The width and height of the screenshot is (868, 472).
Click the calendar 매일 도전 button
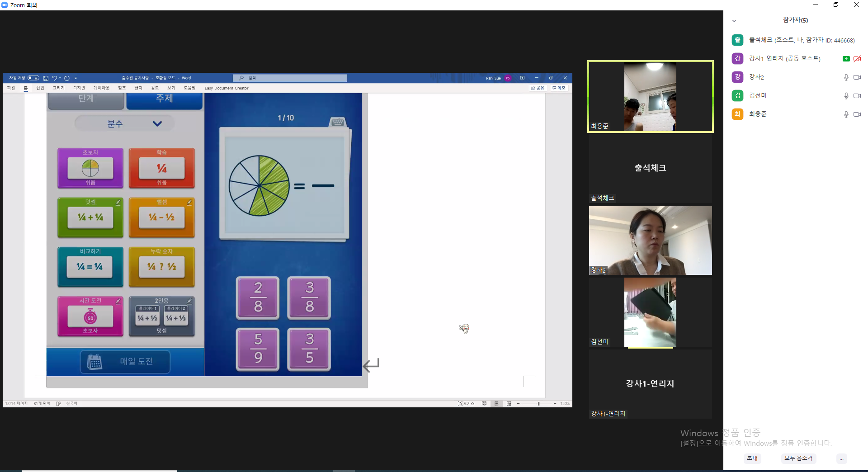(x=125, y=362)
